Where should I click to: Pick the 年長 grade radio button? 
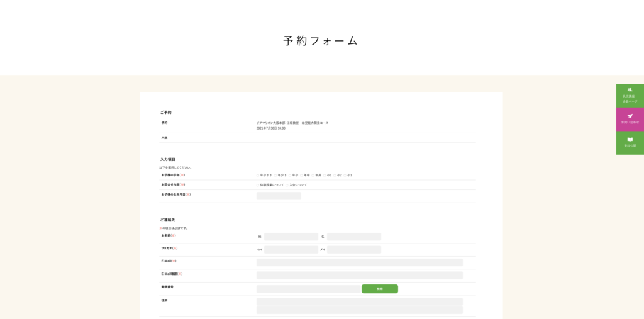(x=313, y=175)
